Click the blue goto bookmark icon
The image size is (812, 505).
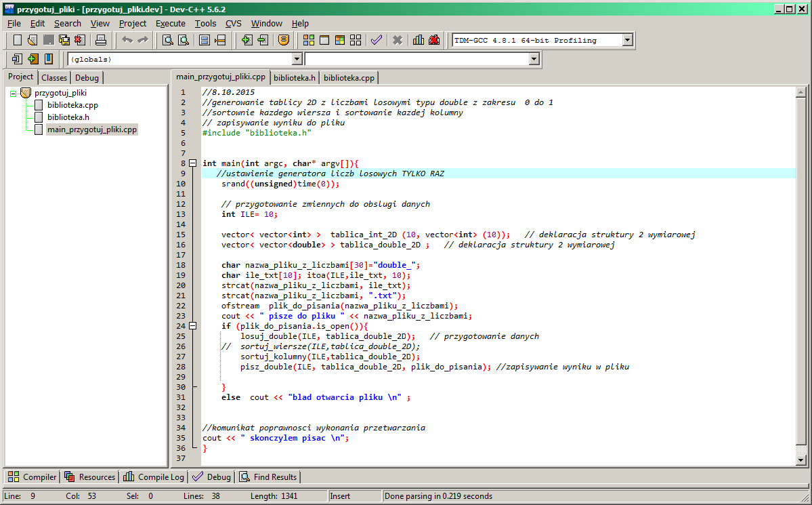click(x=49, y=59)
